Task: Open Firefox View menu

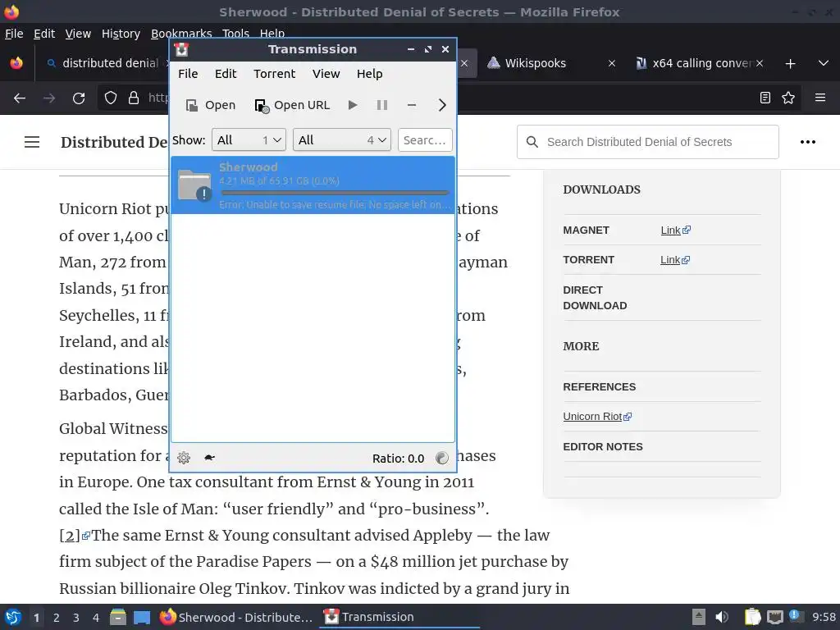Action: [78, 34]
